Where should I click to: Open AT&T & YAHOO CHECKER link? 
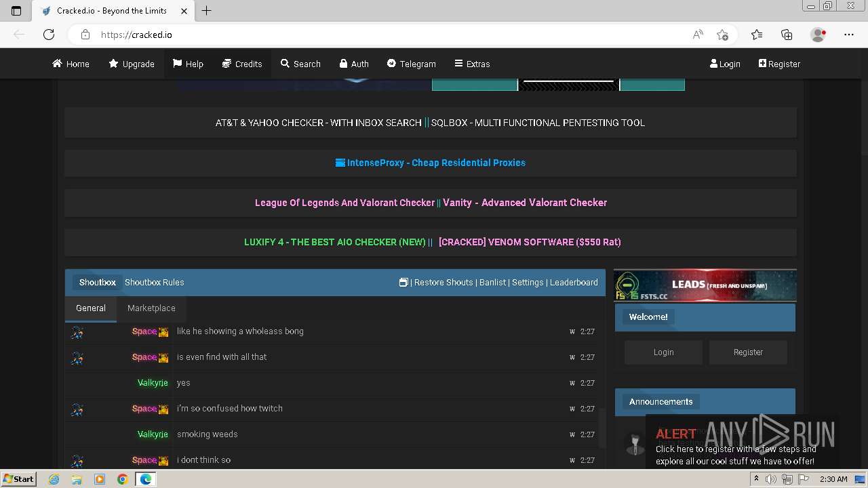[318, 123]
